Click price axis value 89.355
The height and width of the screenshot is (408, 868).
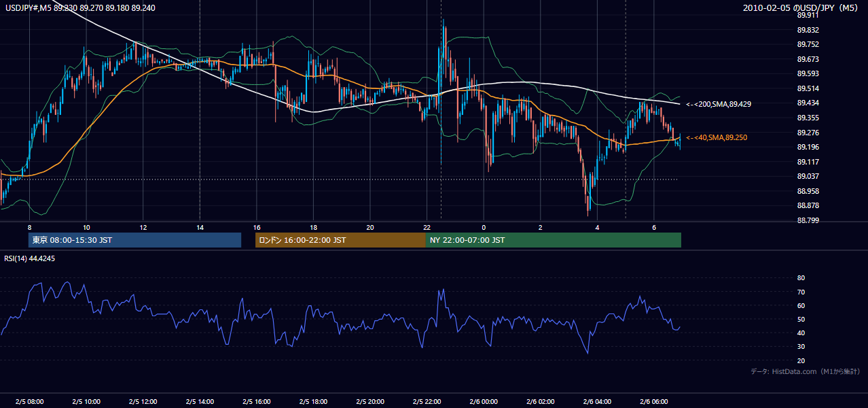[808, 118]
